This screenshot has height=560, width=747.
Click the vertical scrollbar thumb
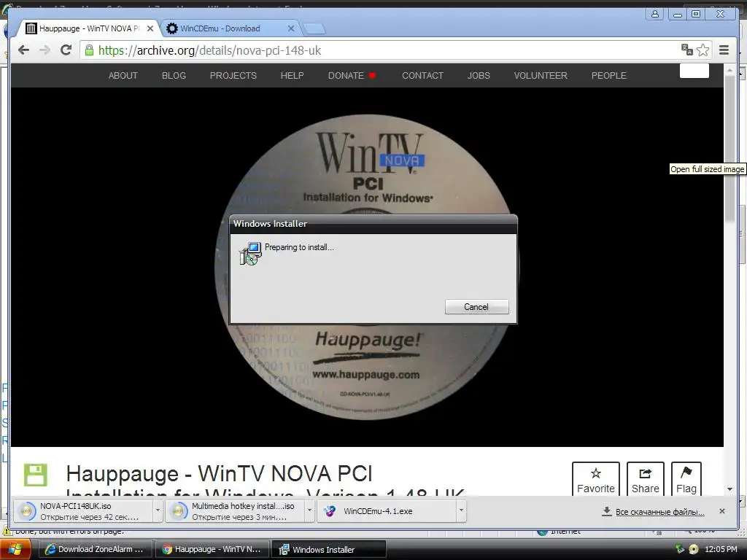(x=729, y=147)
